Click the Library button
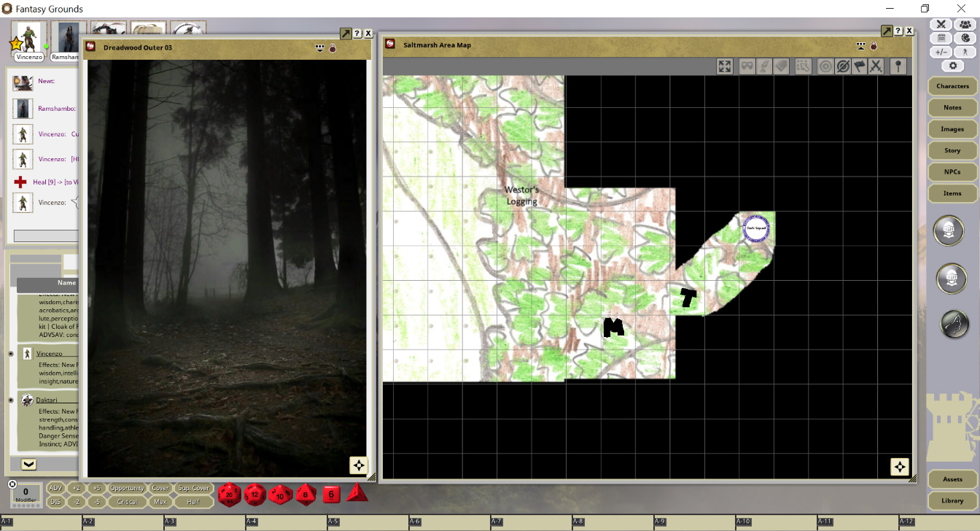Image resolution: width=980 pixels, height=531 pixels. (x=952, y=500)
